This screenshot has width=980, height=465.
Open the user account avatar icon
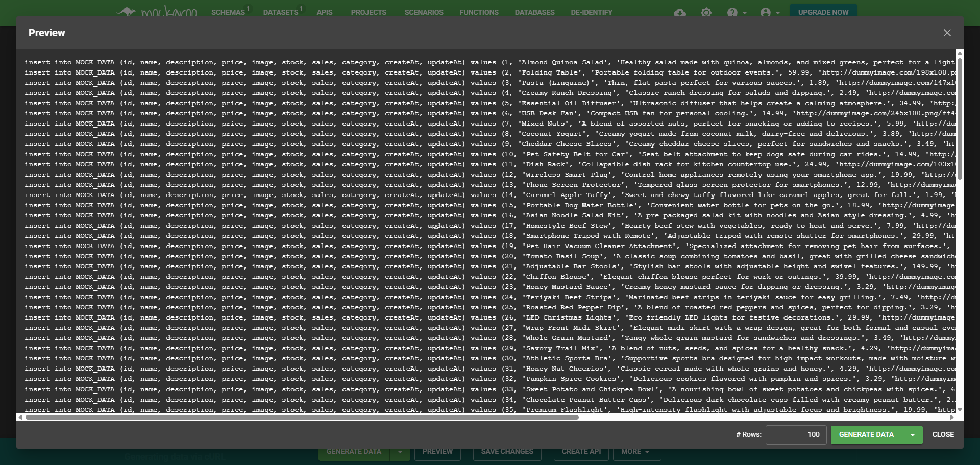pos(765,12)
